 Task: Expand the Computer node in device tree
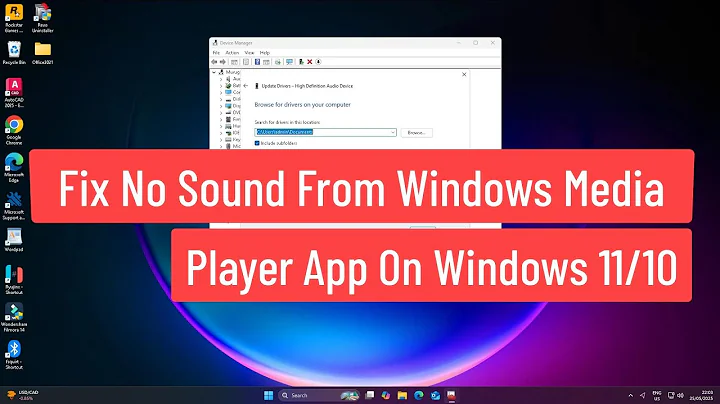pos(221,93)
